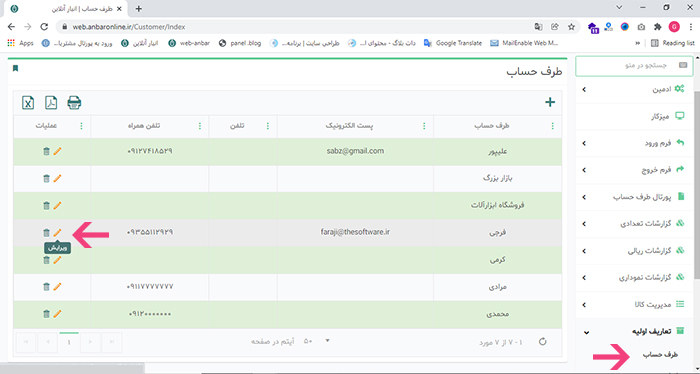Select طرف حساب submenu item
Screen dimensions: 700x374
click(660, 355)
